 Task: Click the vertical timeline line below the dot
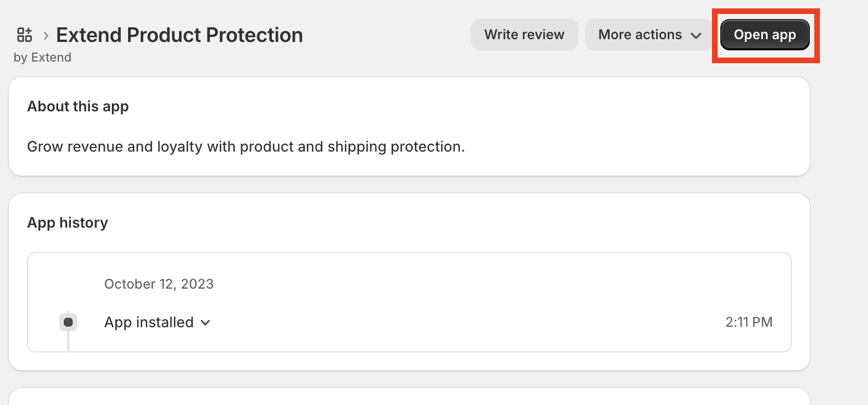click(x=68, y=341)
